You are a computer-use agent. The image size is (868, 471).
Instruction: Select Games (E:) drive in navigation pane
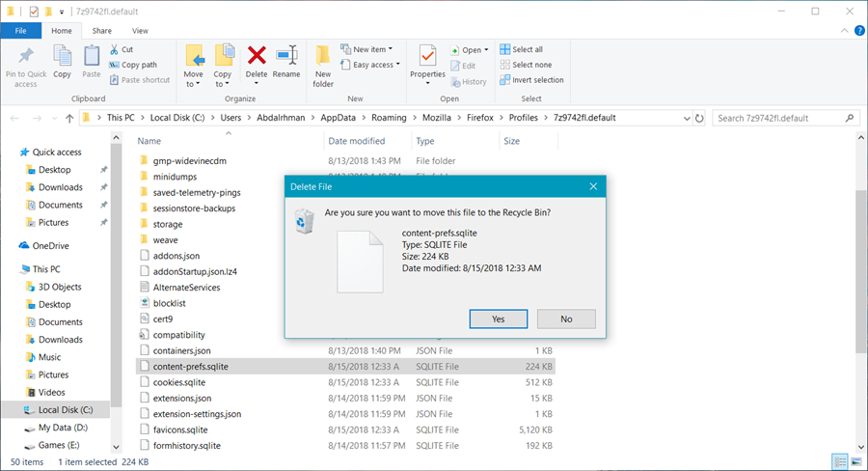(x=59, y=445)
